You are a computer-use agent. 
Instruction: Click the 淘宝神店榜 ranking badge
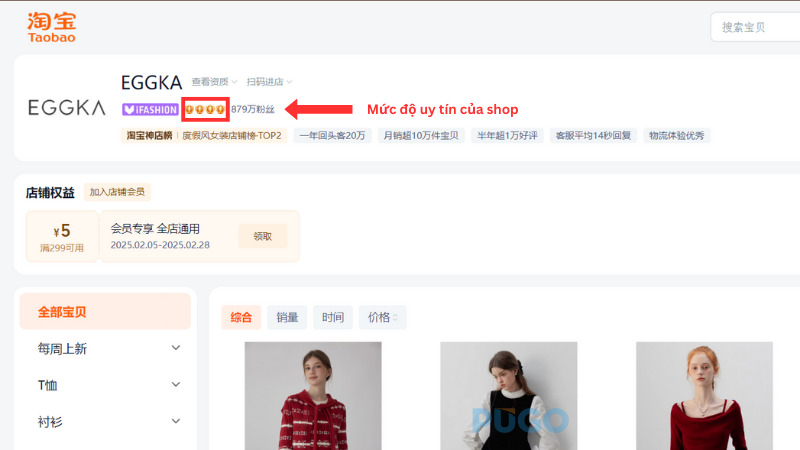(x=149, y=135)
